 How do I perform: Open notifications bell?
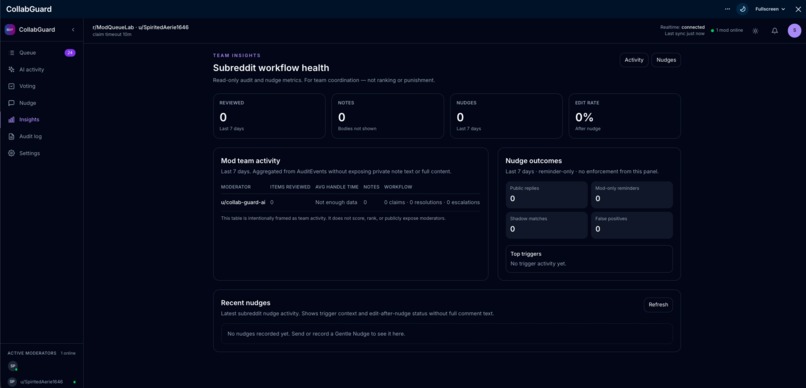(x=775, y=31)
